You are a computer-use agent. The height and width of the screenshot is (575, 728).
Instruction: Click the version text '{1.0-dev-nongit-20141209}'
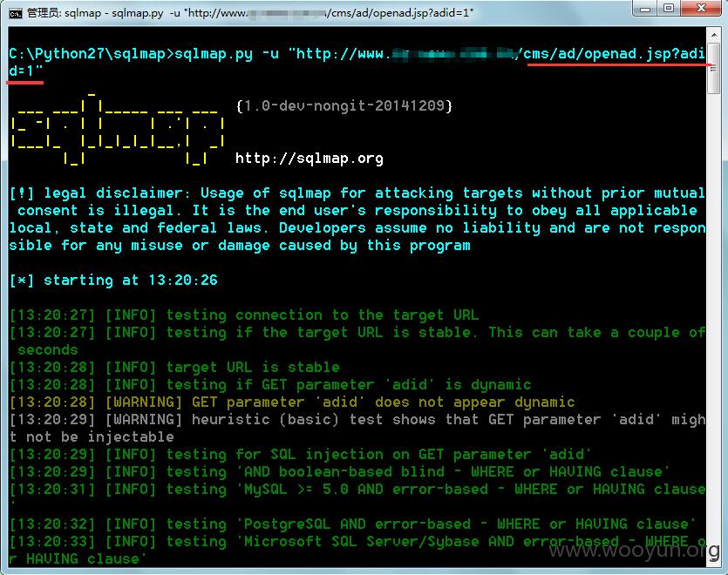coord(344,106)
